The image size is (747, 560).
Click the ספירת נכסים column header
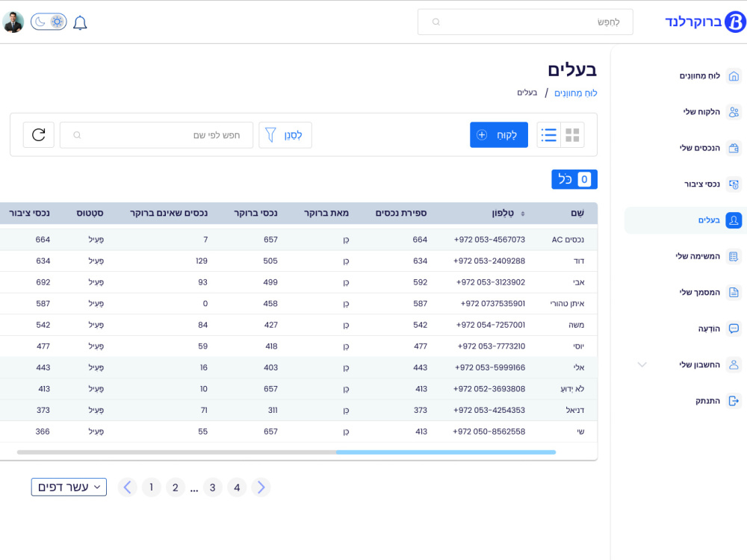(401, 213)
